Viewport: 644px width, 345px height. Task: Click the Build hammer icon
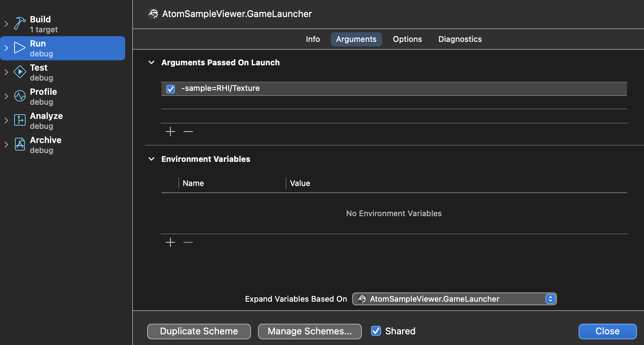pyautogui.click(x=20, y=24)
